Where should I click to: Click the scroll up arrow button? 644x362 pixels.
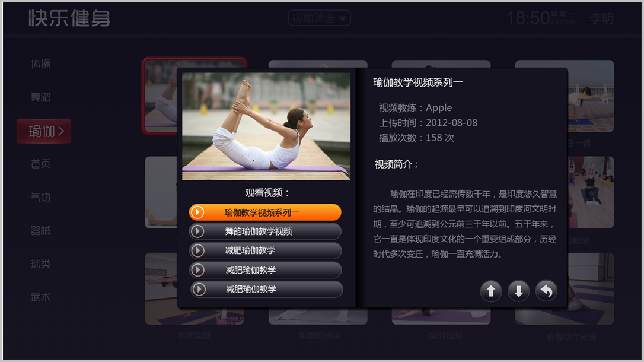[491, 291]
